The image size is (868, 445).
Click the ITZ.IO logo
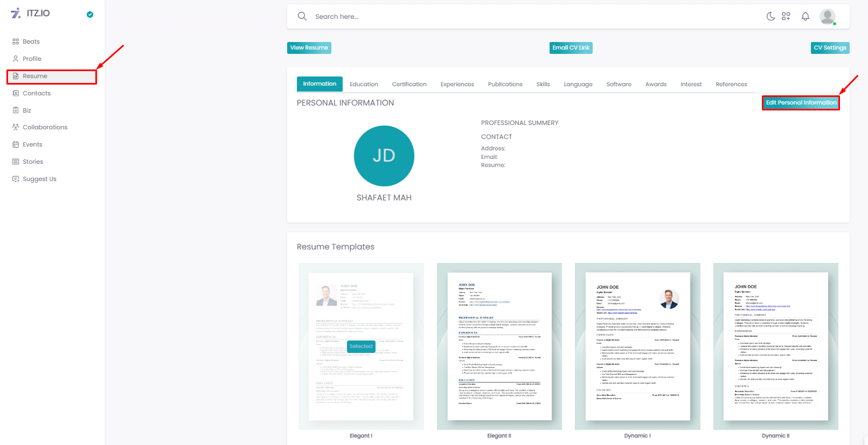[31, 13]
